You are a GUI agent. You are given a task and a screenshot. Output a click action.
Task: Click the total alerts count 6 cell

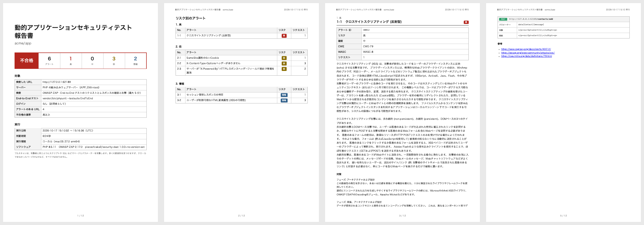pos(49,61)
